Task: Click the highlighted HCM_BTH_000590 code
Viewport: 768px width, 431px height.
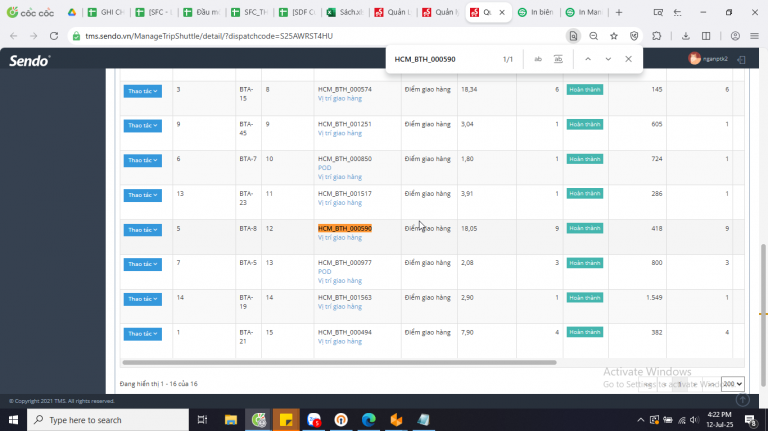Action: [x=345, y=228]
